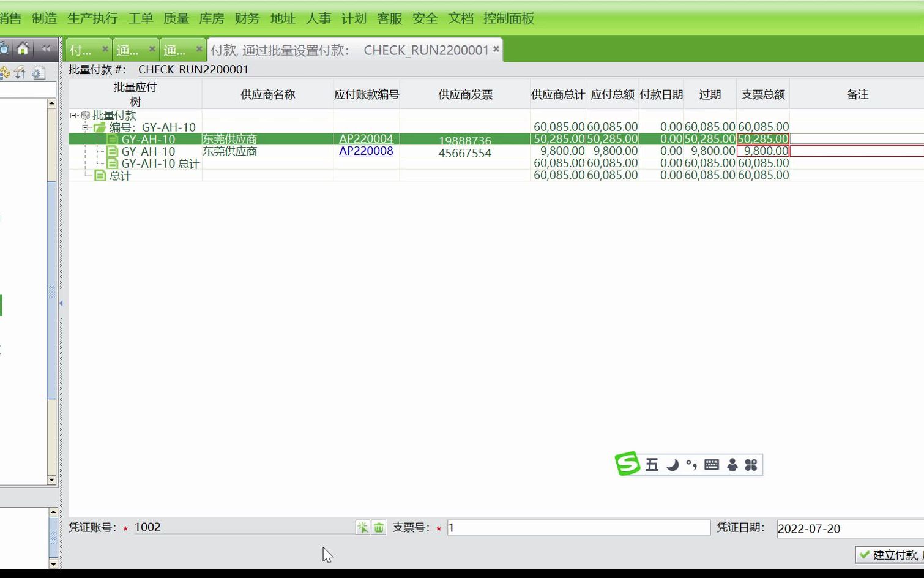Open the 客服 menu
This screenshot has width=924, height=578.
[390, 18]
